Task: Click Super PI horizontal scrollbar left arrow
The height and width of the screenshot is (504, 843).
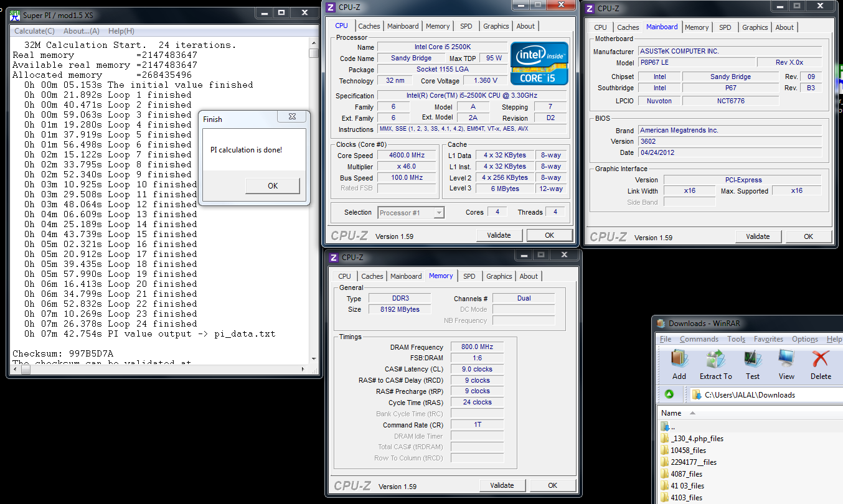Action: coord(16,369)
